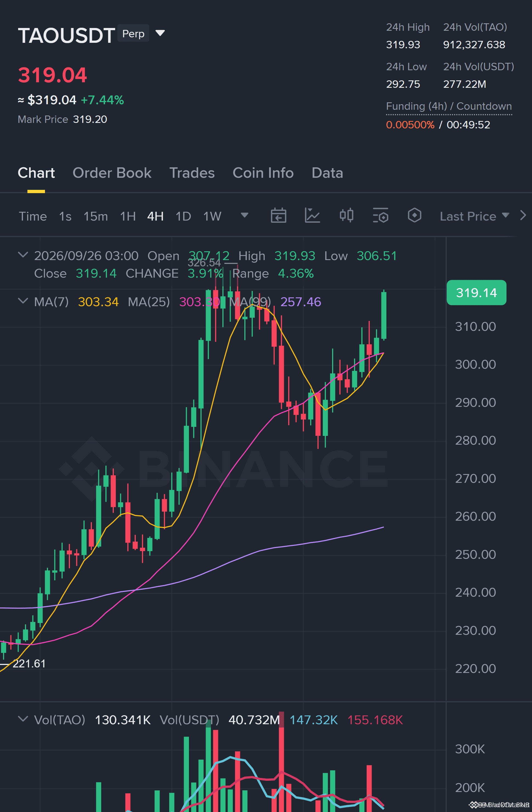Image resolution: width=532 pixels, height=812 pixels.
Task: Open the TAOUSDT pair dropdown arrow
Action: [x=160, y=33]
